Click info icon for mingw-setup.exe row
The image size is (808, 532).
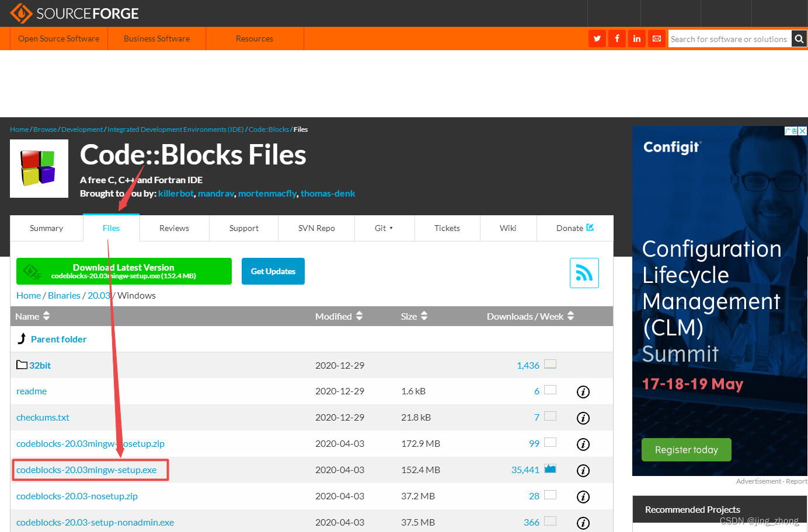(x=583, y=471)
